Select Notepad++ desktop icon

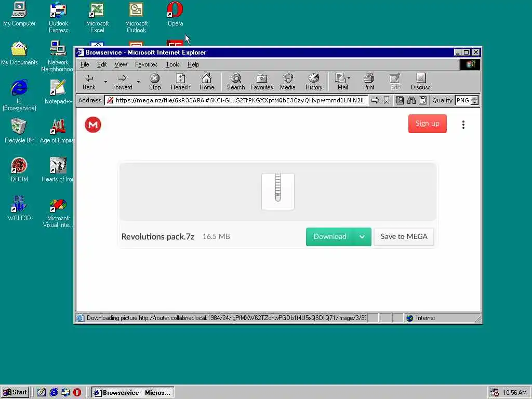(58, 92)
